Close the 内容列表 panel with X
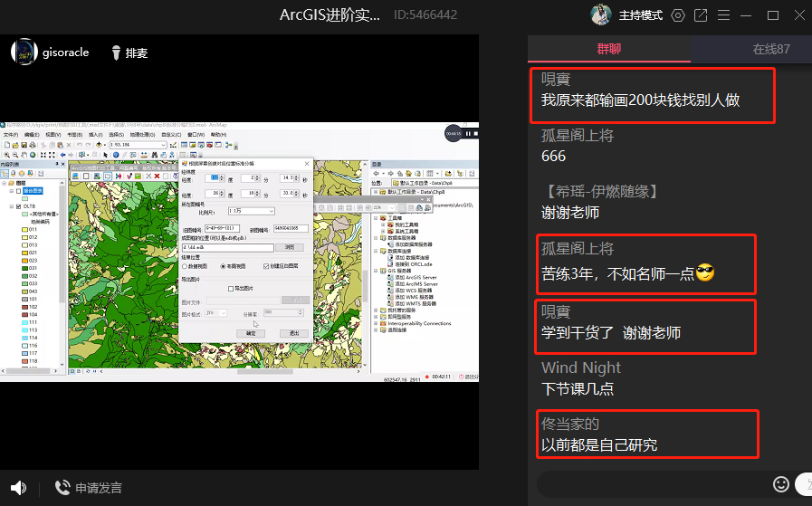Screen dimensions: 812x506 click(x=62, y=164)
